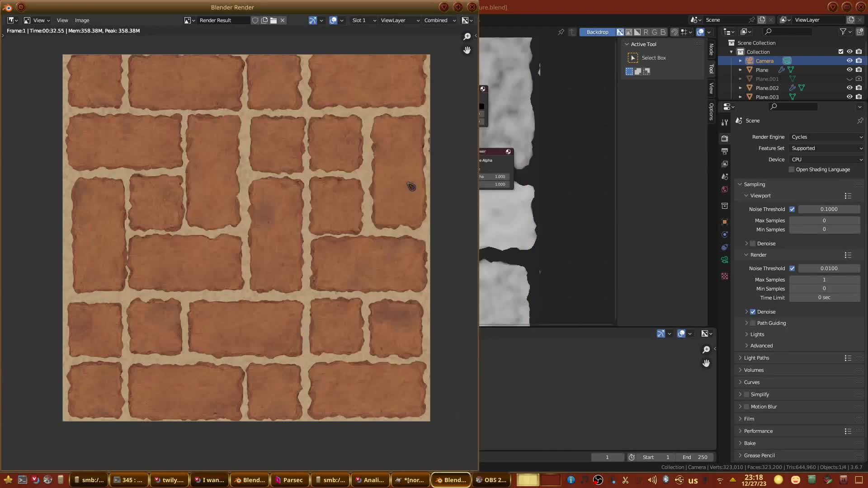Open the Object properties tab
The width and height of the screenshot is (868, 488).
725,222
